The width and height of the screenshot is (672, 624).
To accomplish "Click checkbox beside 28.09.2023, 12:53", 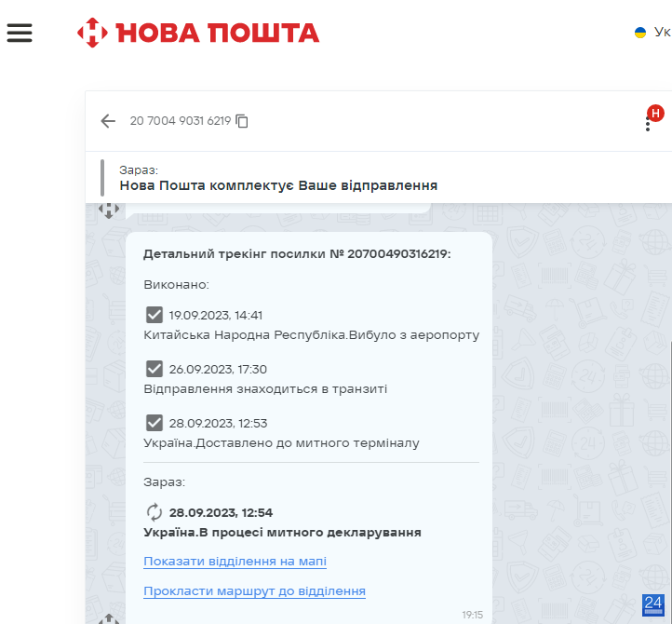I will 155,423.
